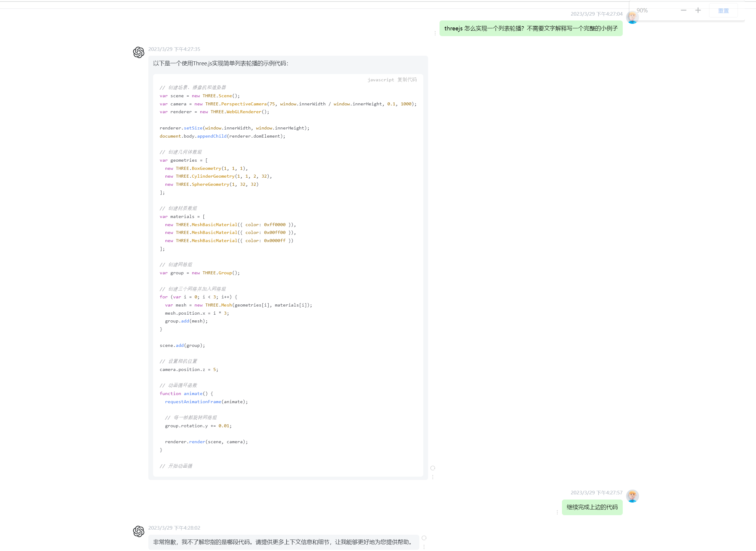Click the 90% zoom level display
The height and width of the screenshot is (551, 756).
click(642, 10)
